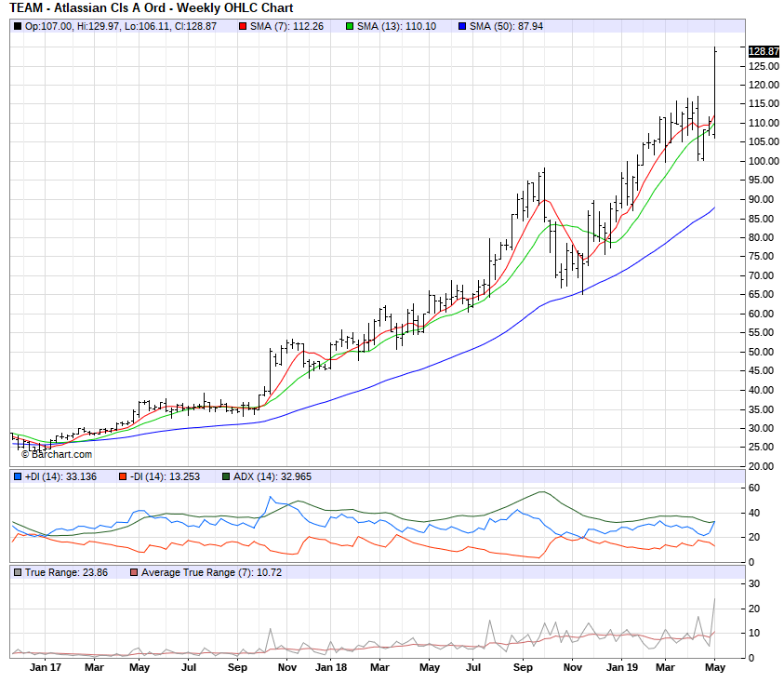Viewport: 784px width, 696px height.
Task: Click the gray True Range legend swatch
Action: [18, 572]
